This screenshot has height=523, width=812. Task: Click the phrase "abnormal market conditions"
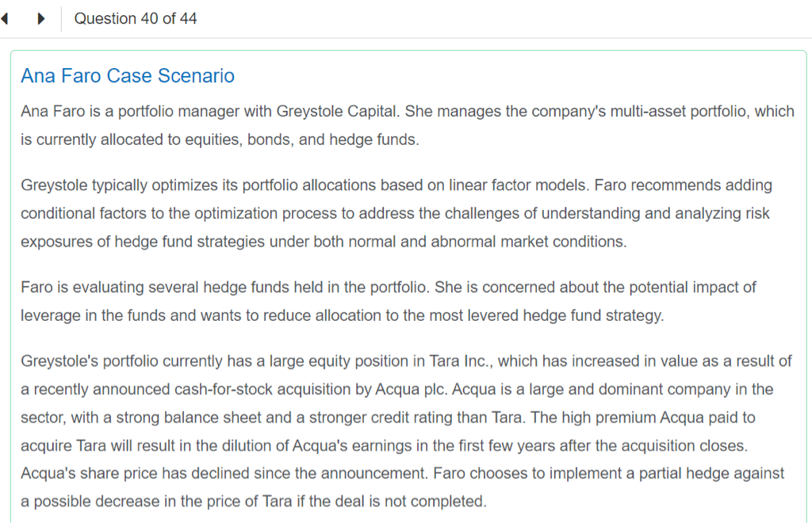527,242
